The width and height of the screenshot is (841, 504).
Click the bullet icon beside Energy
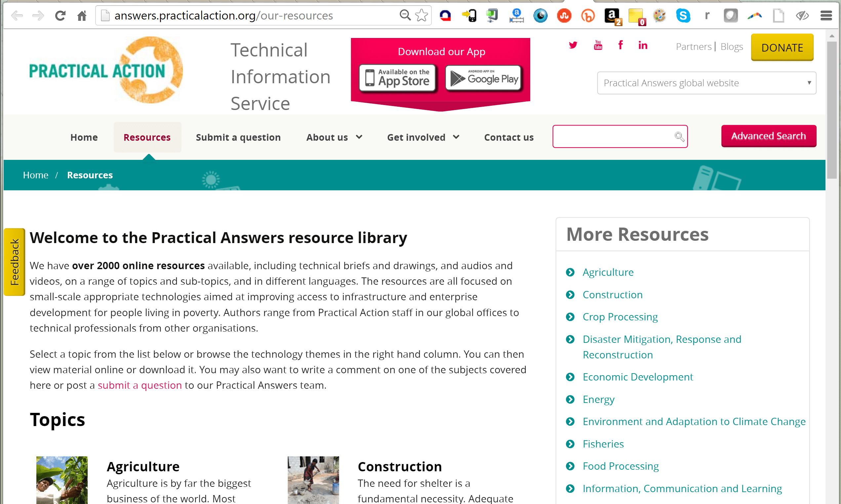[570, 399]
